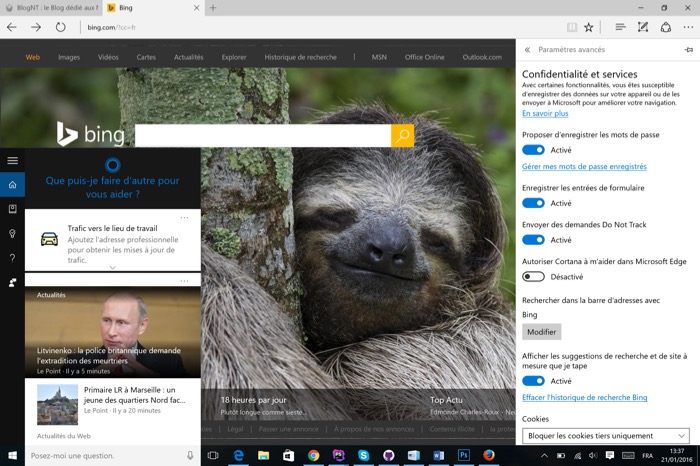Open Cortana's hamburger menu
Viewport: 700px width, 466px height.
point(12,160)
